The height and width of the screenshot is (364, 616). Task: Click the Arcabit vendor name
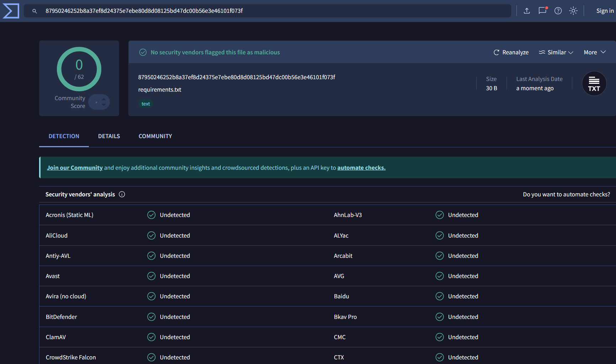(343, 256)
